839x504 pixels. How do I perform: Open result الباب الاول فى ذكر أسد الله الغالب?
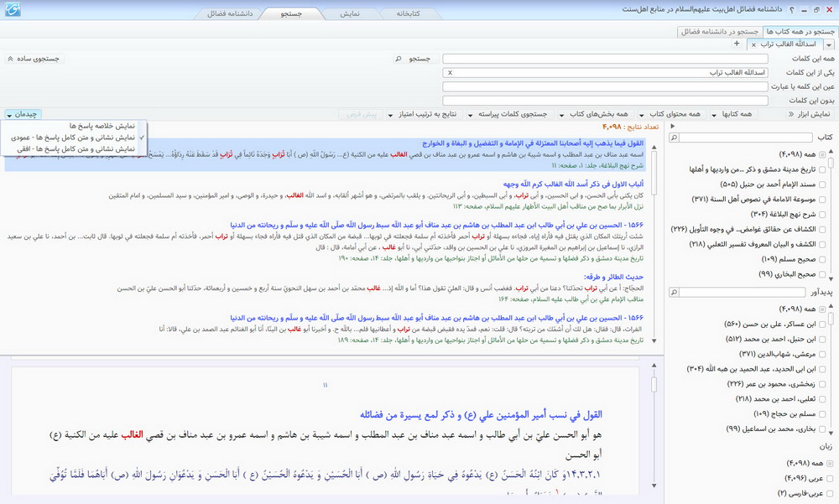[573, 184]
